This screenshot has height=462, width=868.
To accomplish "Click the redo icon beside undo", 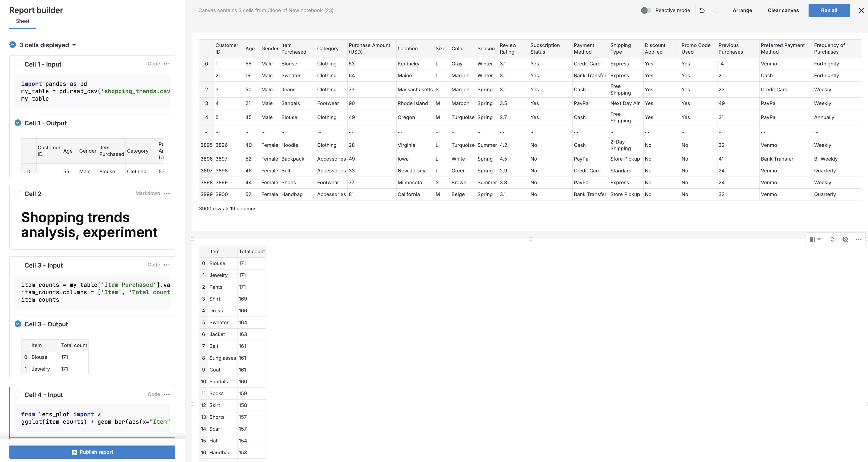I will click(716, 10).
